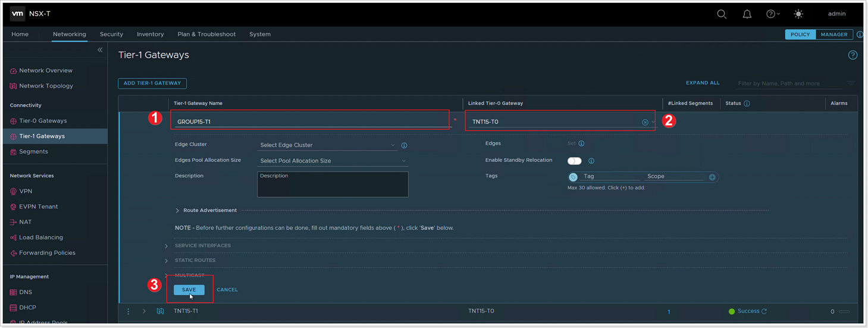The height and width of the screenshot is (328, 868).
Task: Open EVPN Tenant in sidebar
Action: pyautogui.click(x=38, y=207)
